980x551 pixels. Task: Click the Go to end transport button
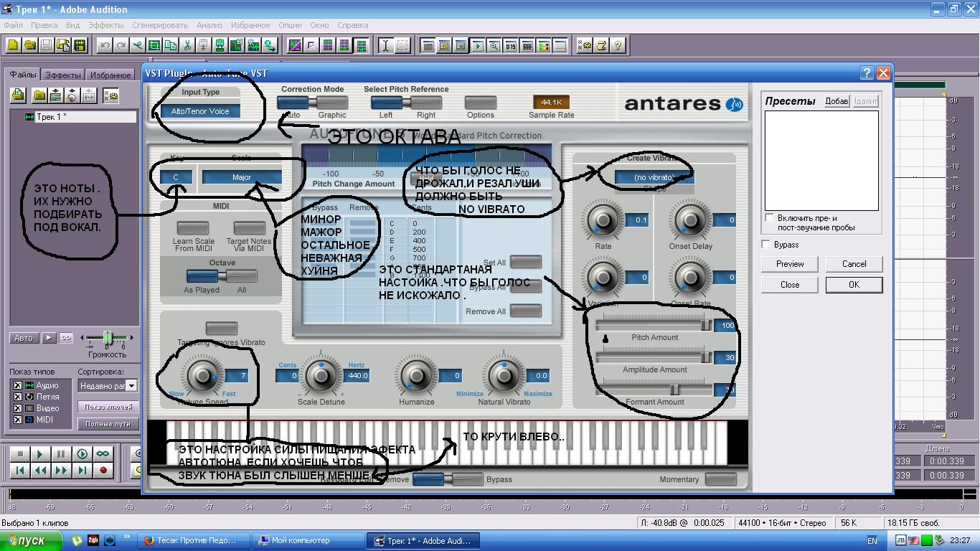pos(82,471)
